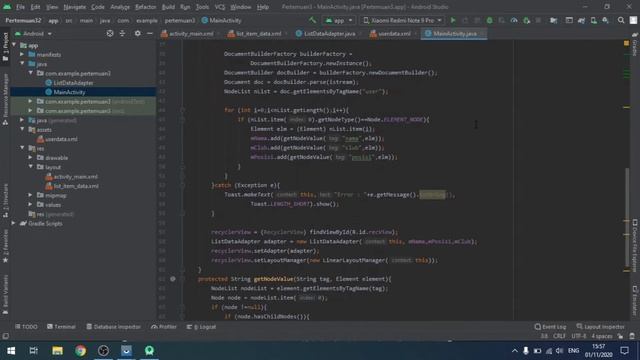Viewport: 640px width, 360px height.
Task: Expand the Gradle Scripts node
Action: pyautogui.click(x=14, y=223)
